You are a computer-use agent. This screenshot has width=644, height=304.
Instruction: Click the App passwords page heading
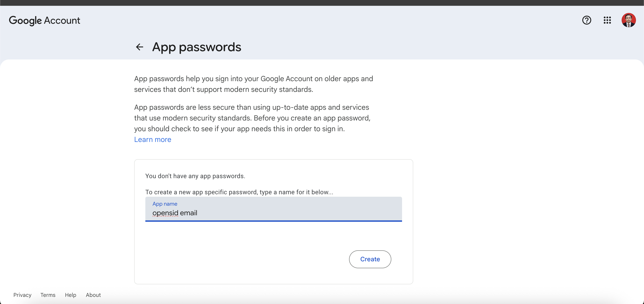pyautogui.click(x=197, y=47)
